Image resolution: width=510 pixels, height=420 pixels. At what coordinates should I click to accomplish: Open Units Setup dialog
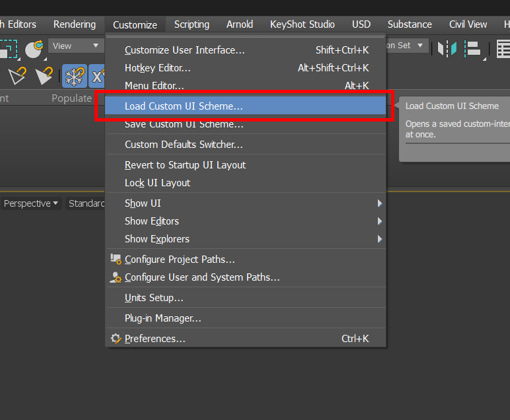(246, 298)
